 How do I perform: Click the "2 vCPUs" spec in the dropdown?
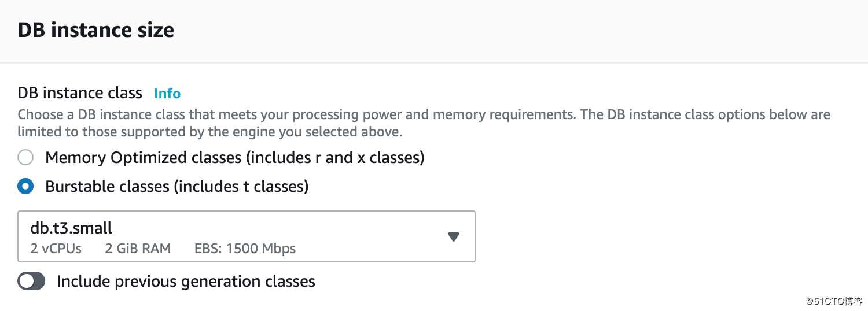tap(56, 249)
